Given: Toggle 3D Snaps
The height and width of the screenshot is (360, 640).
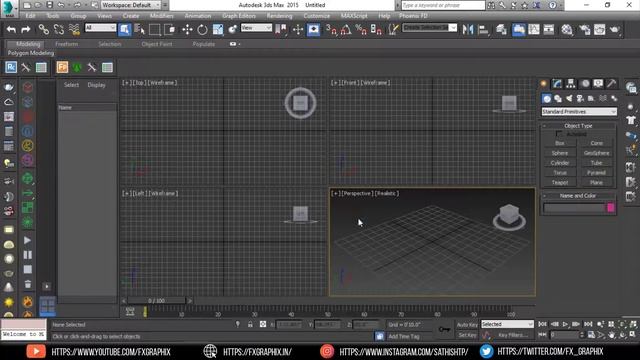Looking at the screenshot, I should point(331,29).
